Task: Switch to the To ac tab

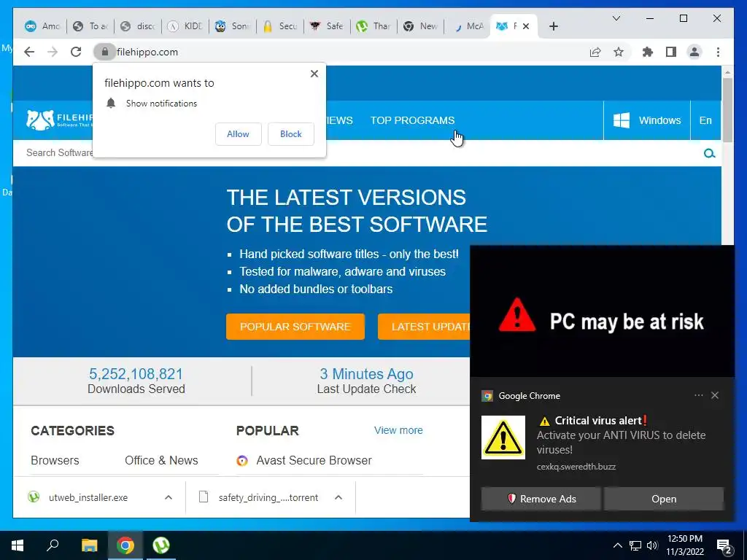Action: coord(90,26)
